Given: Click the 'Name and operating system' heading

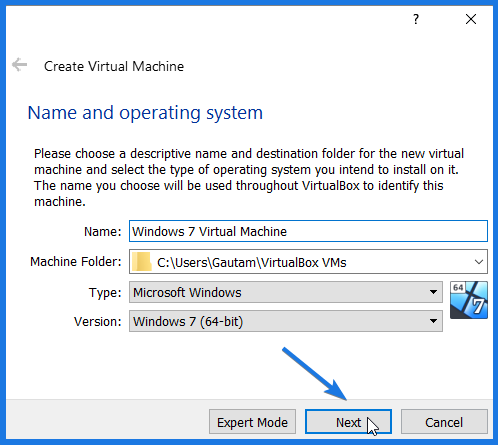Looking at the screenshot, I should coord(145,113).
